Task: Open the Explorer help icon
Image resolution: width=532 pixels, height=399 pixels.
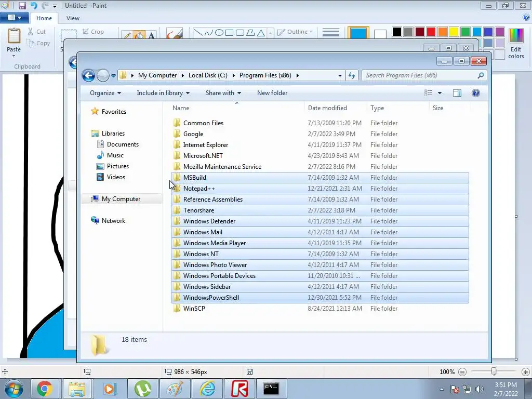Action: point(476,93)
